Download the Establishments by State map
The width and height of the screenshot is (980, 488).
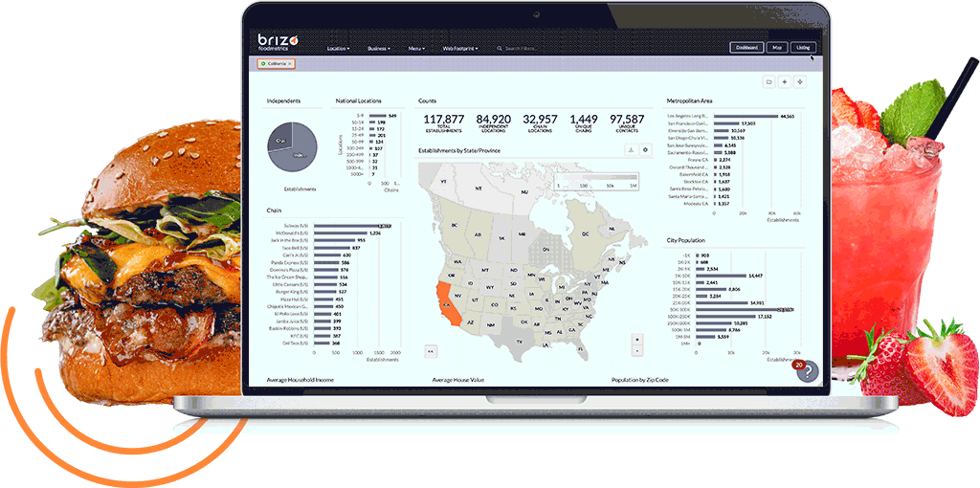point(632,150)
